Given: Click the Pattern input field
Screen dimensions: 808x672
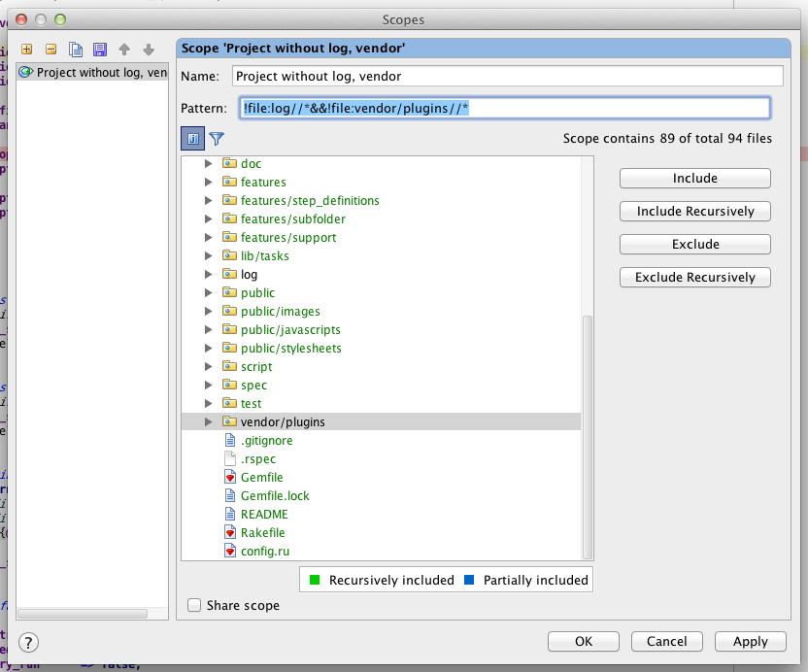Looking at the screenshot, I should coord(504,108).
